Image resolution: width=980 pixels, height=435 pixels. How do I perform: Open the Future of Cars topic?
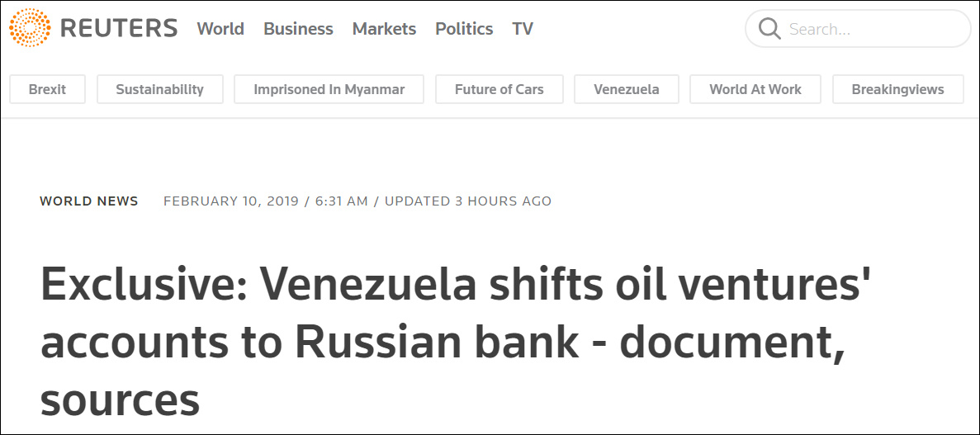pos(499,89)
